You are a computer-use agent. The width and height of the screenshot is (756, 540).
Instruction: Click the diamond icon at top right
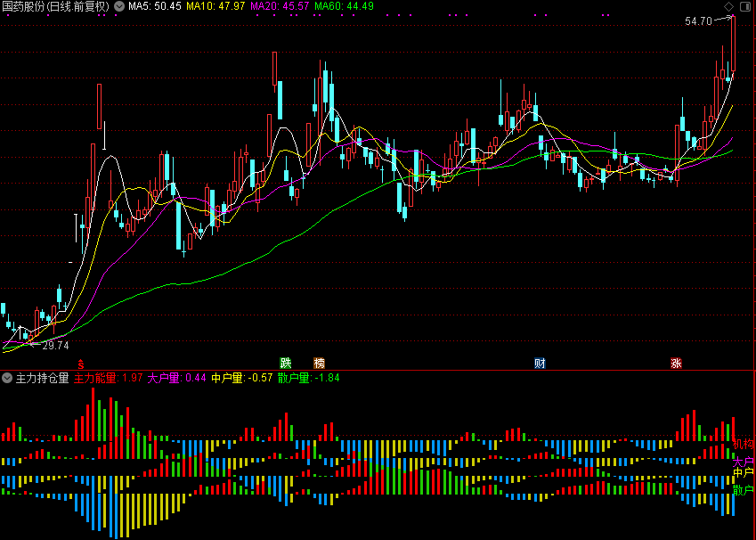coord(728,7)
